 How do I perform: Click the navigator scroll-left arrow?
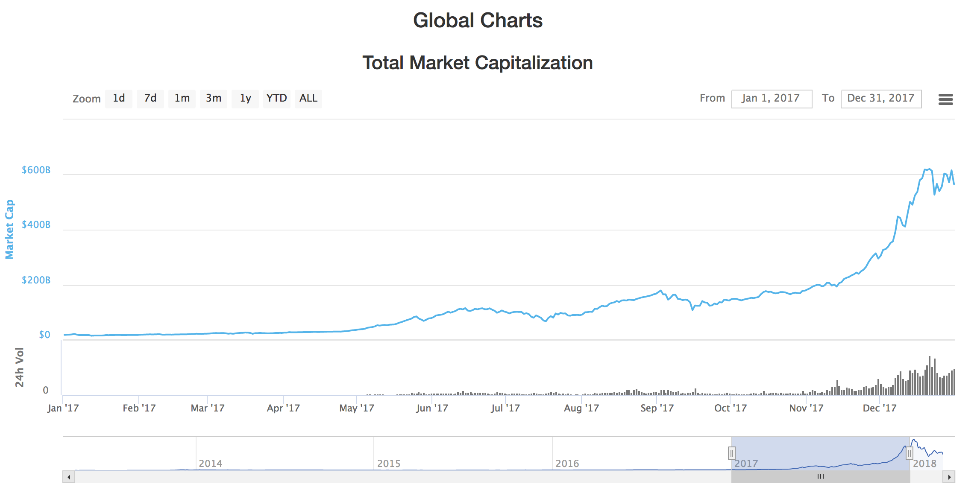click(x=69, y=477)
